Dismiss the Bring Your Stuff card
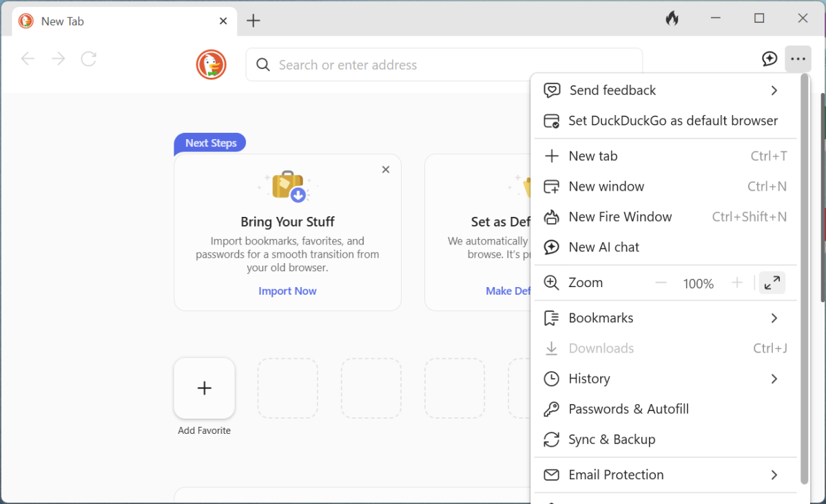Viewport: 826px width, 504px height. [x=386, y=169]
